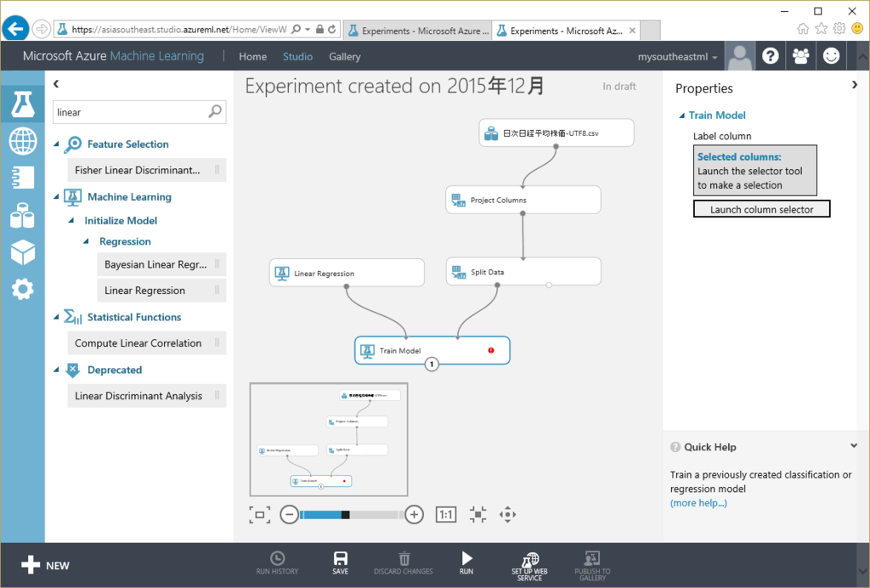Image resolution: width=870 pixels, height=588 pixels.
Task: Open the Experiments flask icon in sidebar
Action: [23, 105]
